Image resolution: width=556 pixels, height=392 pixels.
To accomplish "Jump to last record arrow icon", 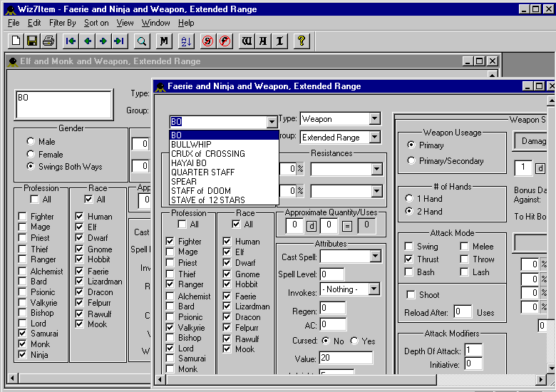I will point(120,41).
